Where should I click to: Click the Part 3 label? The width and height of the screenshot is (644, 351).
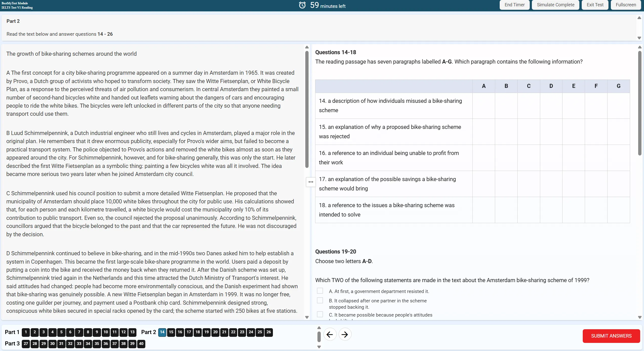click(x=12, y=344)
